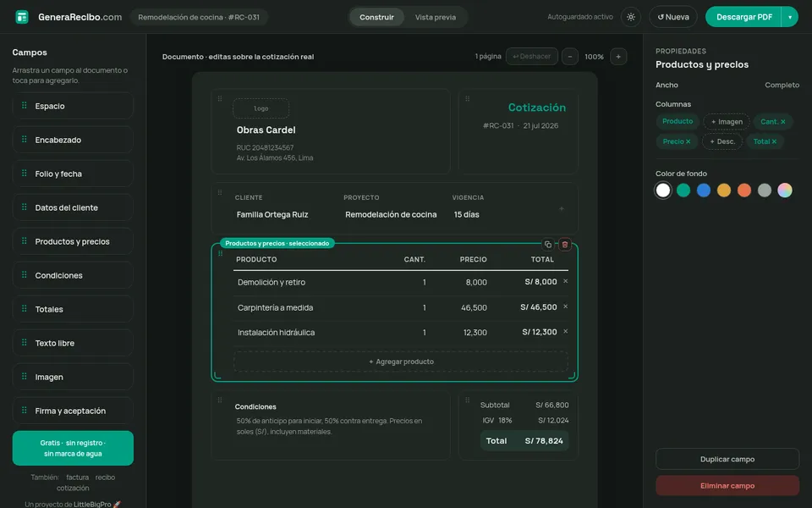The height and width of the screenshot is (508, 812).
Task: Select the Texto libre drag handle icon
Action: [24, 343]
